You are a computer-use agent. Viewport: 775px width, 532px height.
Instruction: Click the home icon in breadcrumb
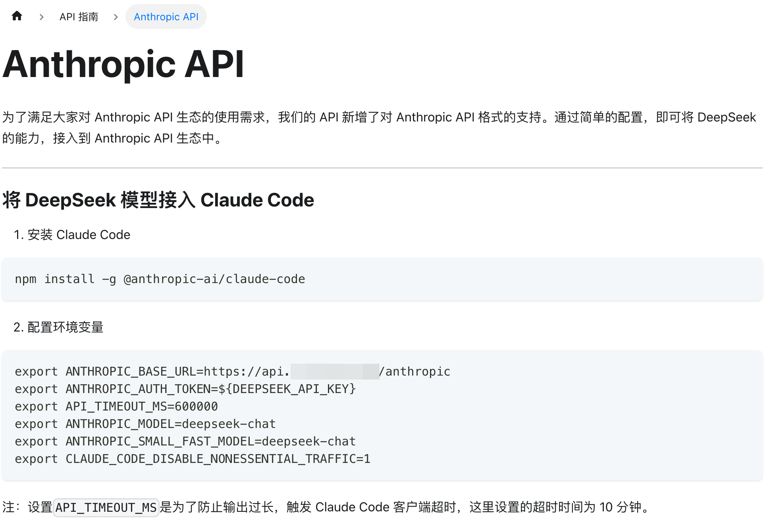17,16
